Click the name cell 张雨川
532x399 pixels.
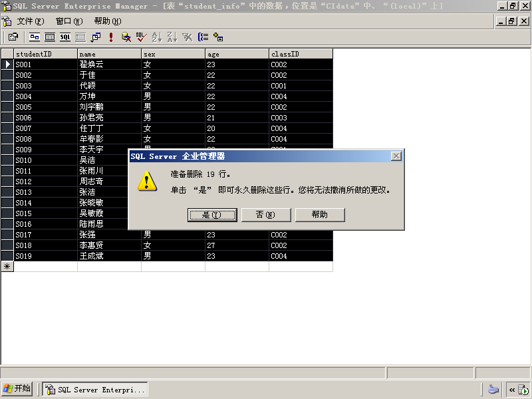103,171
